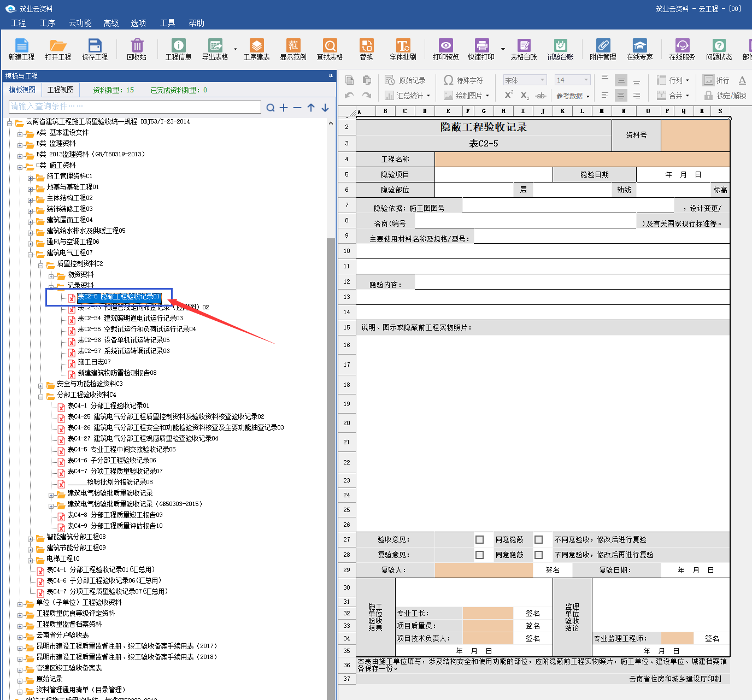Open the 回收站 recycle bin
Viewport: 752px width, 700px height.
137,49
